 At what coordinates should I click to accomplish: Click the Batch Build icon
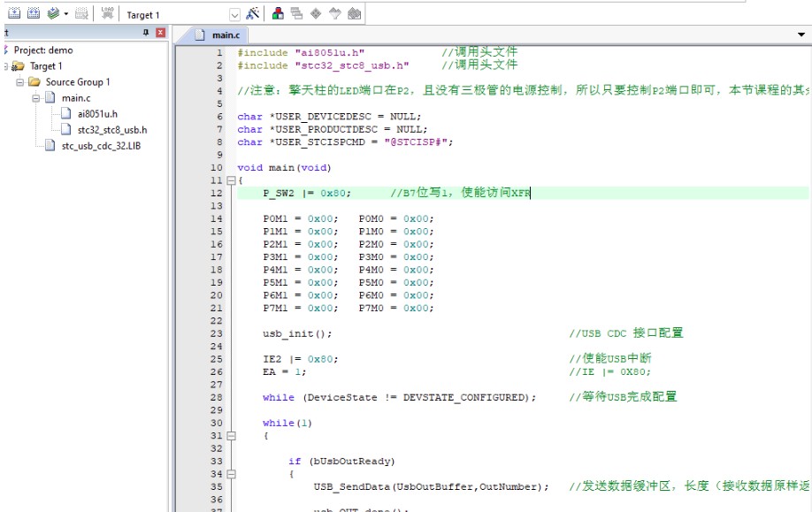(x=53, y=13)
